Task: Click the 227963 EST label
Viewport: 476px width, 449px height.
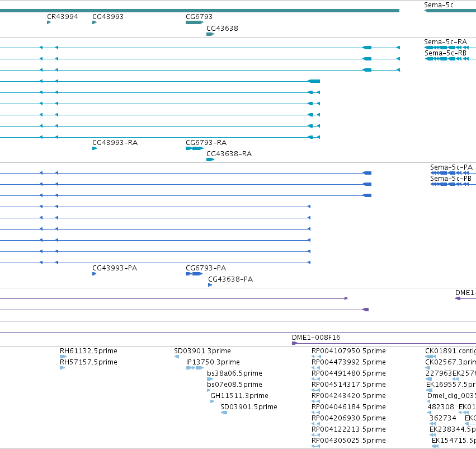Action: pyautogui.click(x=439, y=373)
